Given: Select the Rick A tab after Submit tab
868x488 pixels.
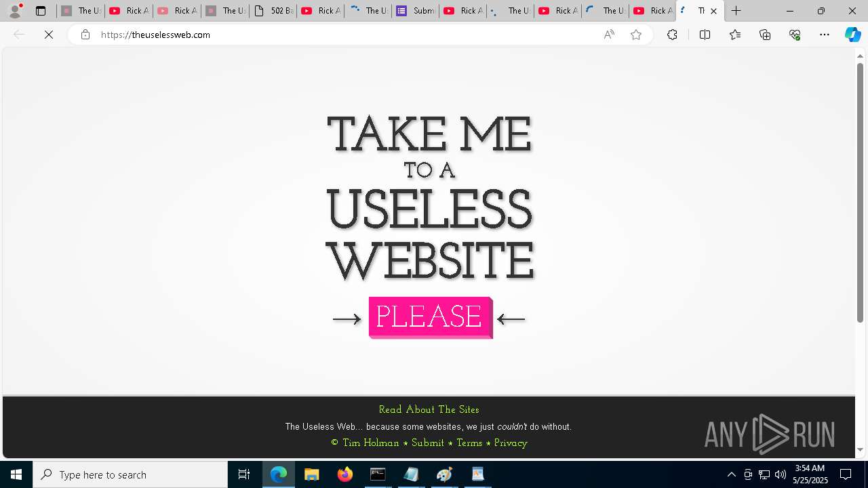Looking at the screenshot, I should click(x=462, y=11).
